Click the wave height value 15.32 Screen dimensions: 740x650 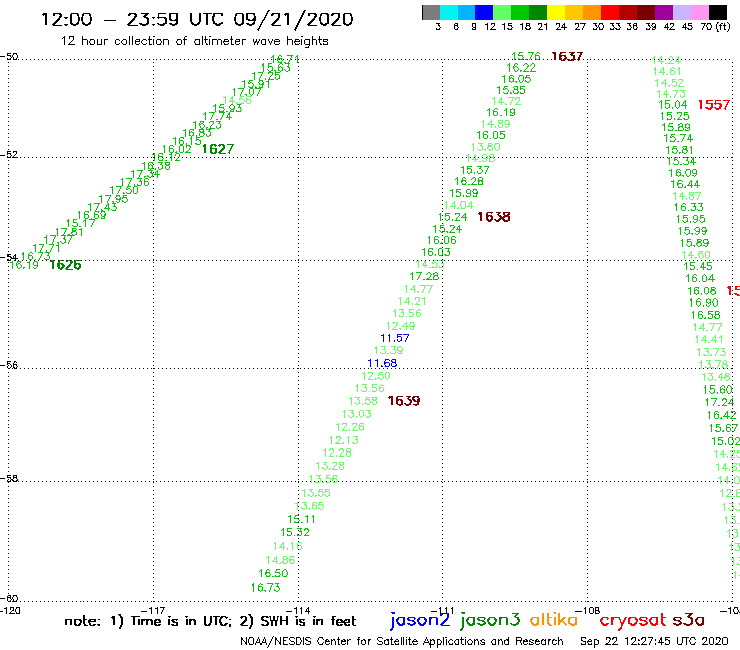point(295,532)
